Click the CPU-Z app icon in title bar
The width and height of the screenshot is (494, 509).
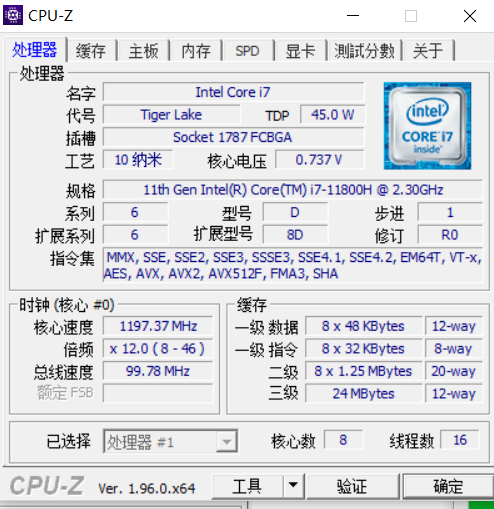pyautogui.click(x=13, y=15)
